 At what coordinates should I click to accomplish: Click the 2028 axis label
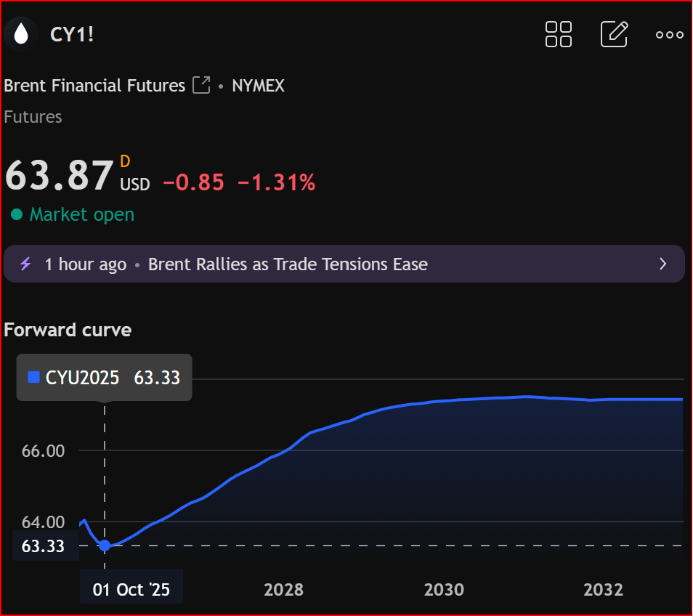click(284, 590)
